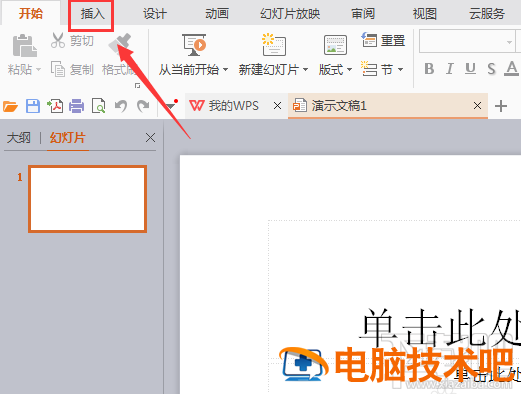This screenshot has width=521, height=394.
Task: Click the open folder icon
Action: coord(10,106)
